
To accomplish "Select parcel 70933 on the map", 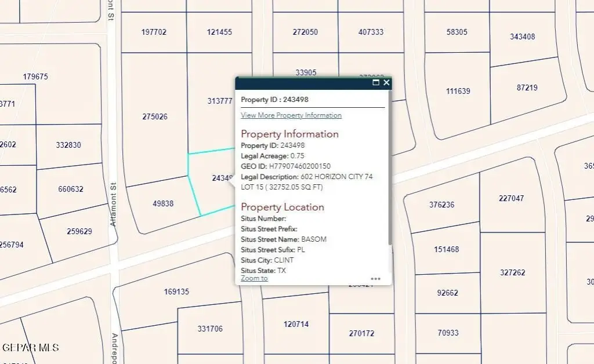I will (x=448, y=333).
